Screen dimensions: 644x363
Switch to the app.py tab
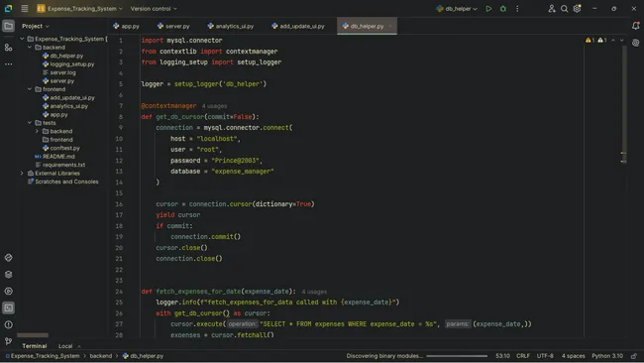coord(127,26)
